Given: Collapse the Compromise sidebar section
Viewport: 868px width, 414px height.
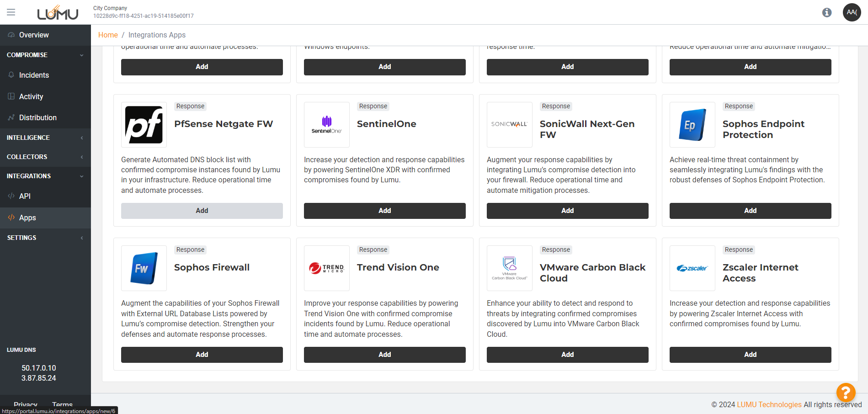Looking at the screenshot, I should coord(45,55).
